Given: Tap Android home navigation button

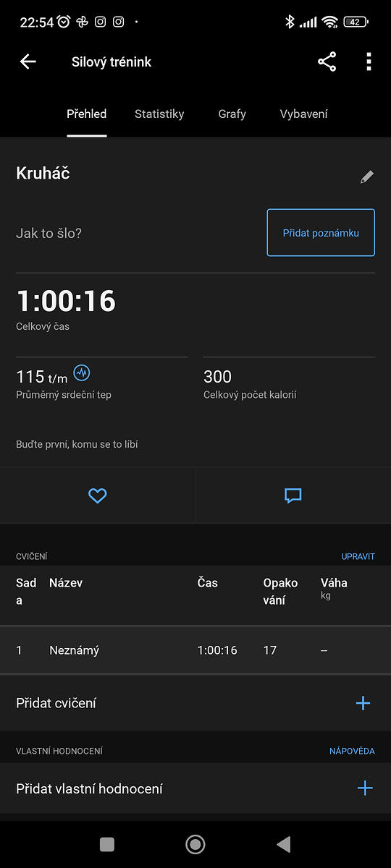Looking at the screenshot, I should [195, 844].
